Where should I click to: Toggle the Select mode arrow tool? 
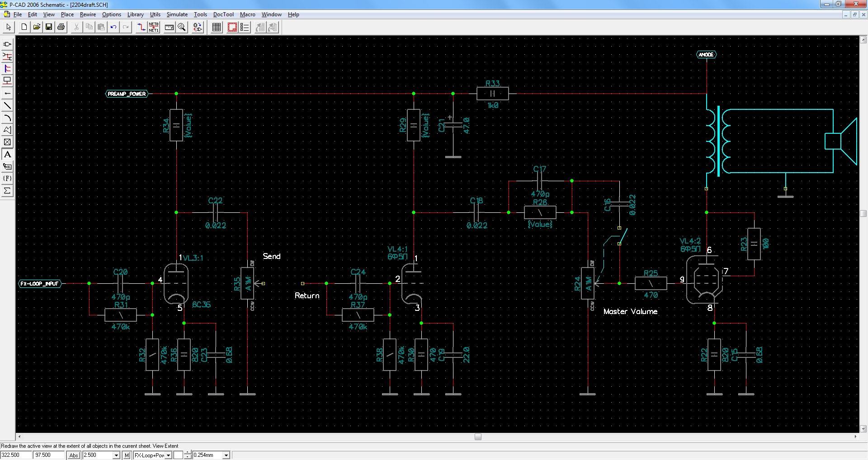(x=8, y=27)
